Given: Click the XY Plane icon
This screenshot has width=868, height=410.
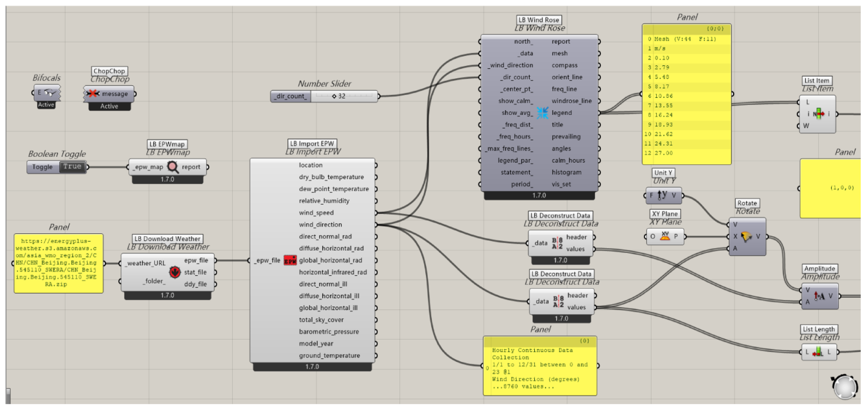Looking at the screenshot, I should (664, 236).
